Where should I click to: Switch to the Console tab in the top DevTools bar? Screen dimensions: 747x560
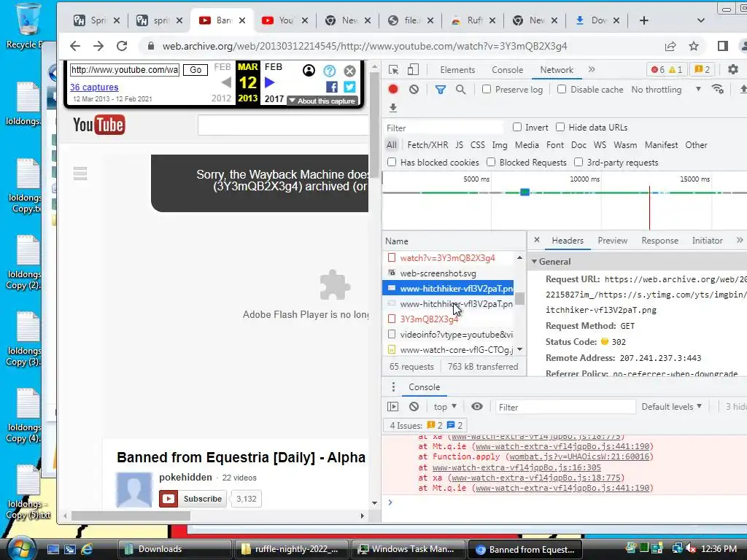[508, 70]
